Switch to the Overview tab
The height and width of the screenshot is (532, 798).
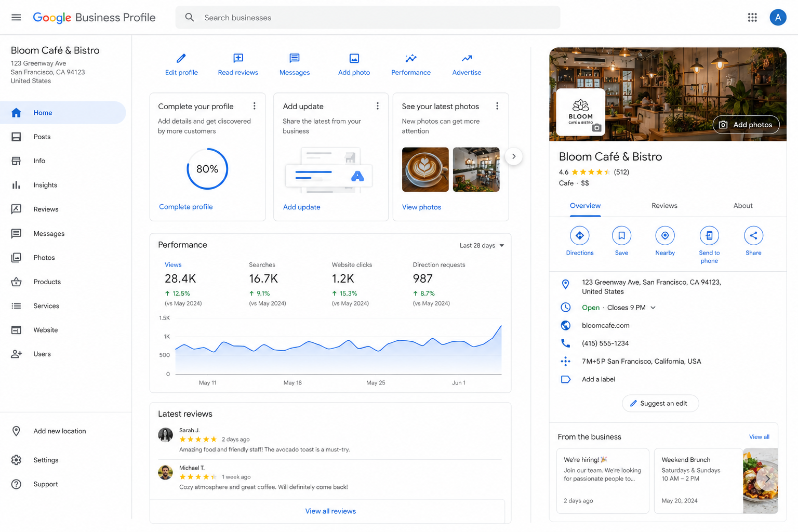tap(585, 206)
